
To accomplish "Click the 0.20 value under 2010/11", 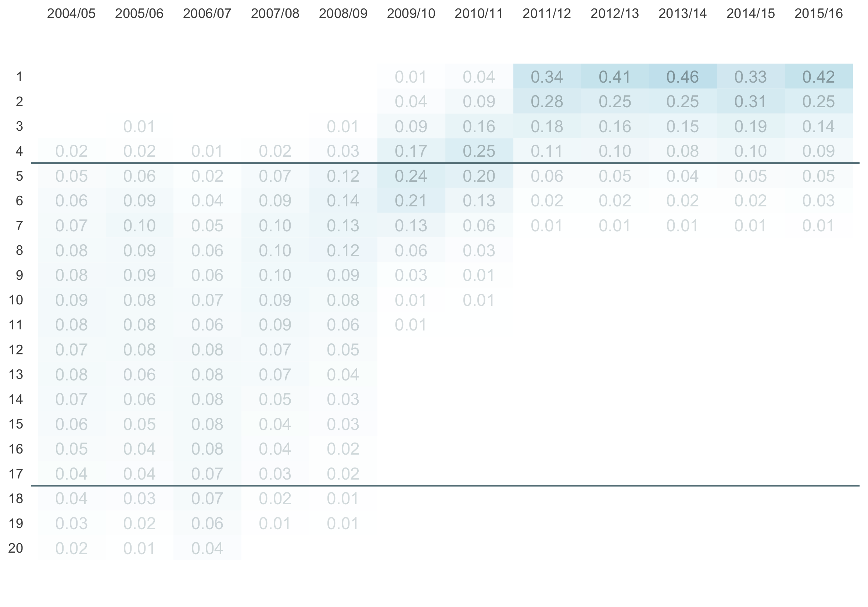I will [x=478, y=176].
